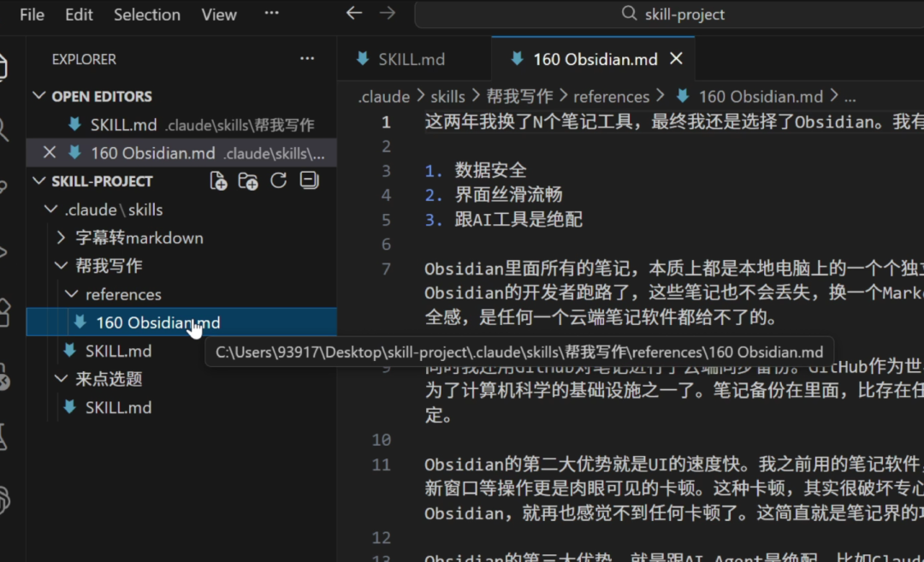Open the Explorer activity bar icon
Viewport: 924px width, 562px height.
(x=3, y=67)
